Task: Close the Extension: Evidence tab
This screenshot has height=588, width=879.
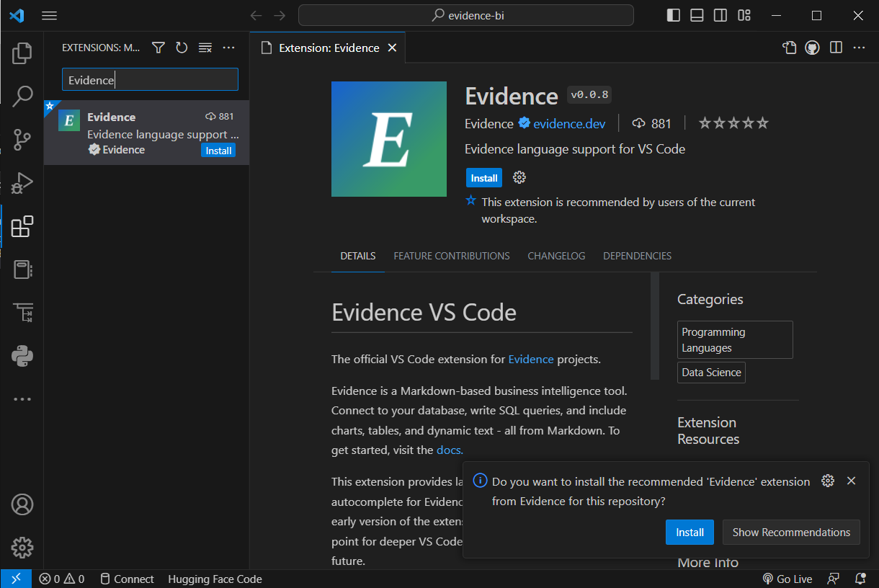Action: [x=393, y=48]
